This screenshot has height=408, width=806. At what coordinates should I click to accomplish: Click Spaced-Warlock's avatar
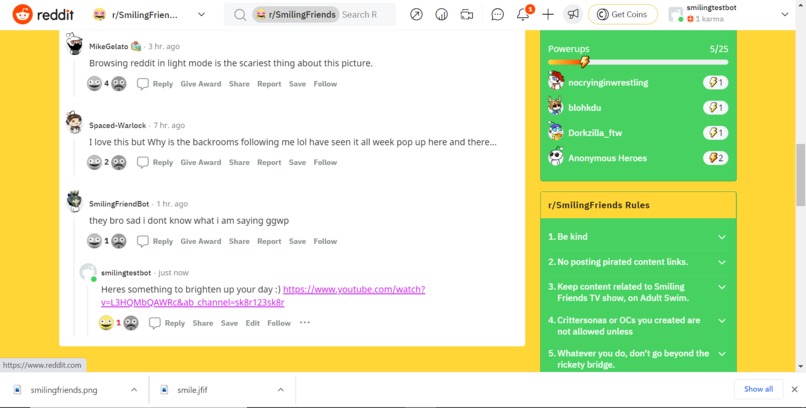coord(74,122)
